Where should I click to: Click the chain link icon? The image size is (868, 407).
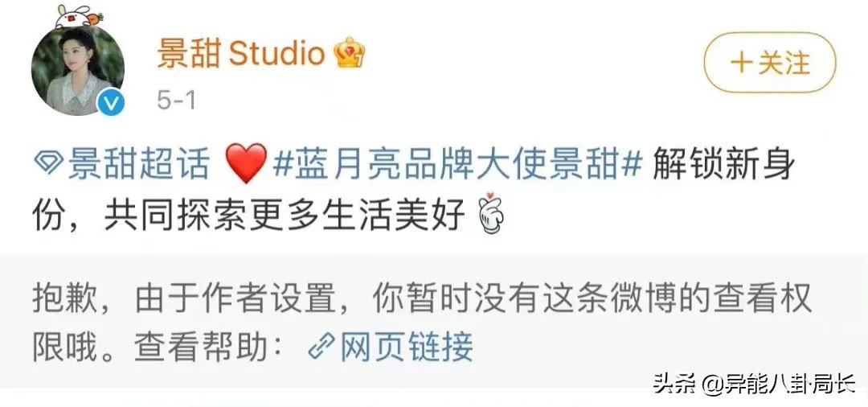click(321, 347)
